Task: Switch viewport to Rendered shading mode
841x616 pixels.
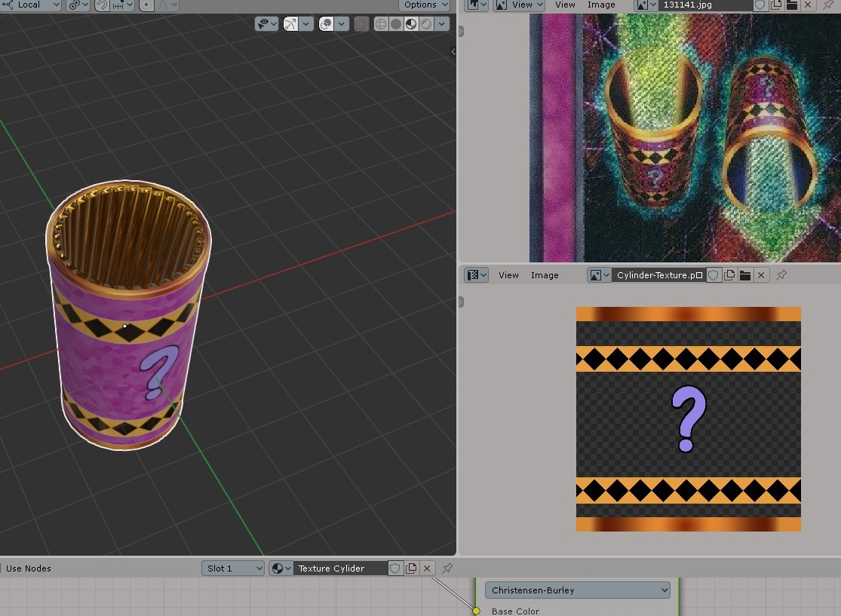Action: 426,23
